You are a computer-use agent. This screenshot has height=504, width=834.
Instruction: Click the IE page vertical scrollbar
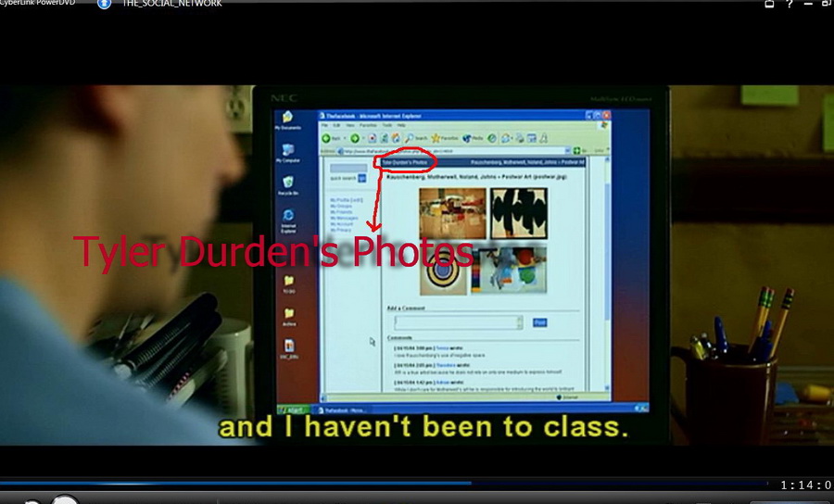(x=607, y=274)
